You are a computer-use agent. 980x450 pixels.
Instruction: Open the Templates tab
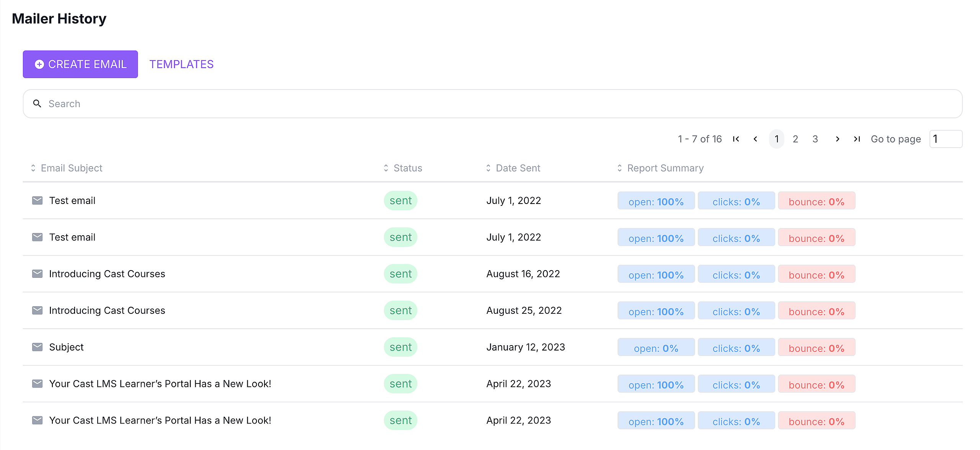click(181, 64)
